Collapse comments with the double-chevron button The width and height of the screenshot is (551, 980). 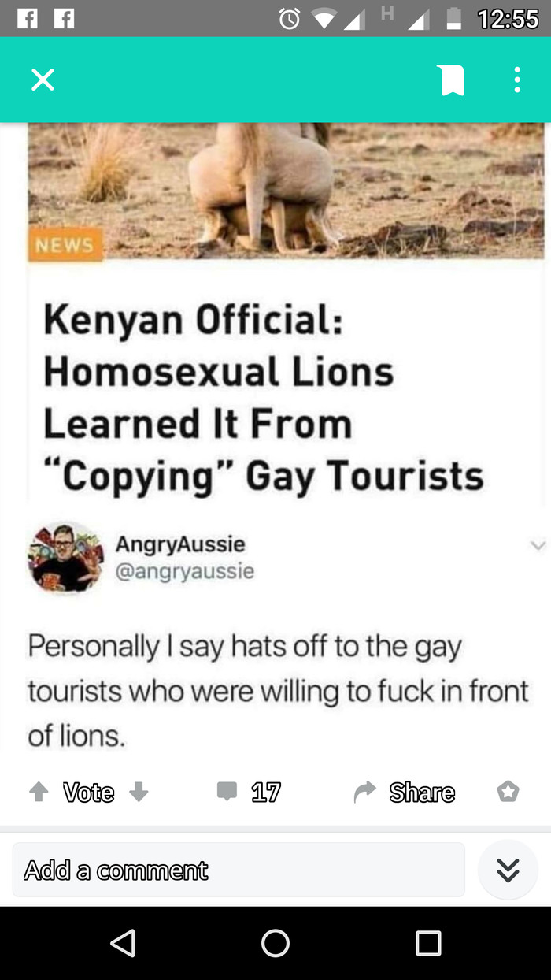coord(508,870)
